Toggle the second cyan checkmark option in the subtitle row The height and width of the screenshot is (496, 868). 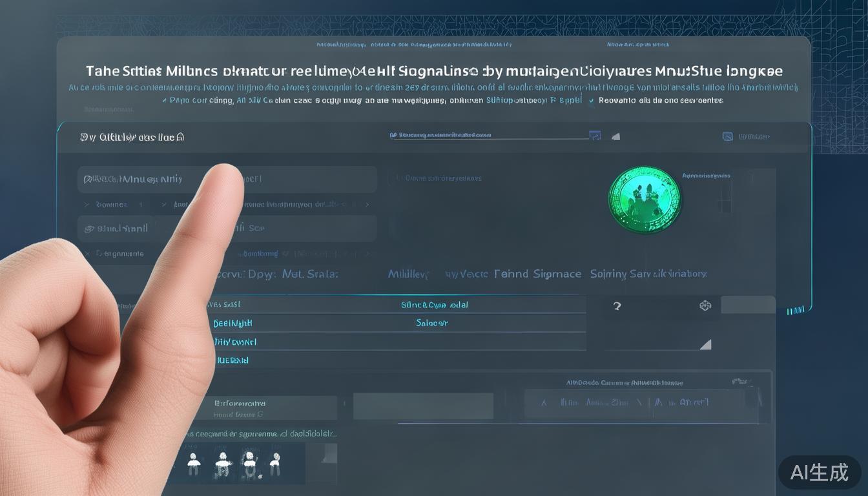(x=592, y=101)
